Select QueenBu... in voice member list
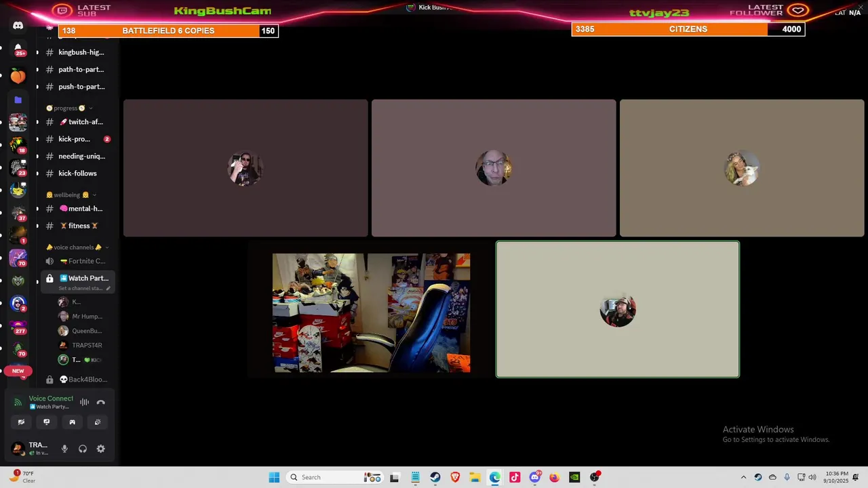Viewport: 868px width, 488px height. click(80, 331)
